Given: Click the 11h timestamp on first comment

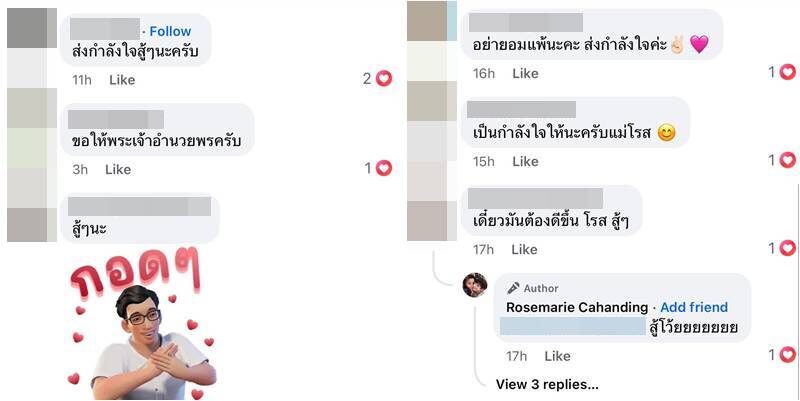Looking at the screenshot, I should 82,80.
